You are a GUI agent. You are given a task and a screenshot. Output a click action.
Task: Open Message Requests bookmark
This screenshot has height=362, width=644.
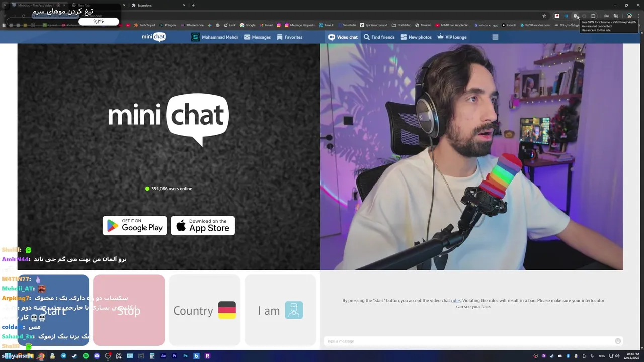point(299,25)
